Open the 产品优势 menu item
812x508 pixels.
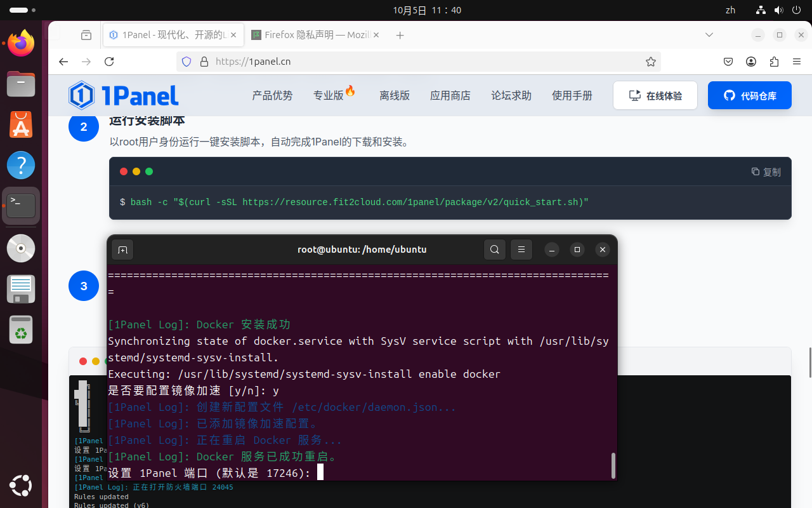pos(273,95)
